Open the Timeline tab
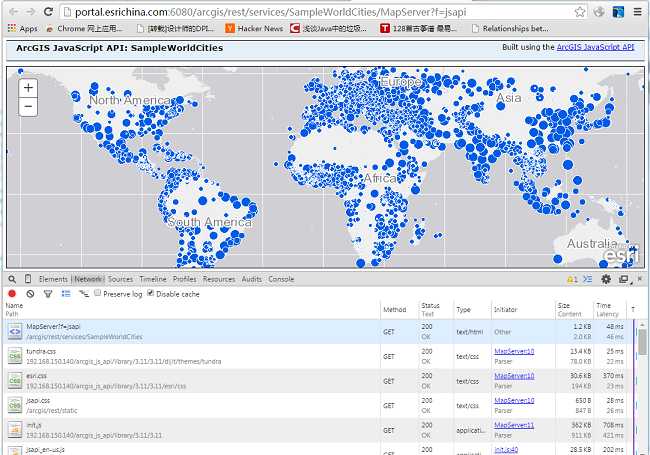The height and width of the screenshot is (455, 650). point(153,279)
